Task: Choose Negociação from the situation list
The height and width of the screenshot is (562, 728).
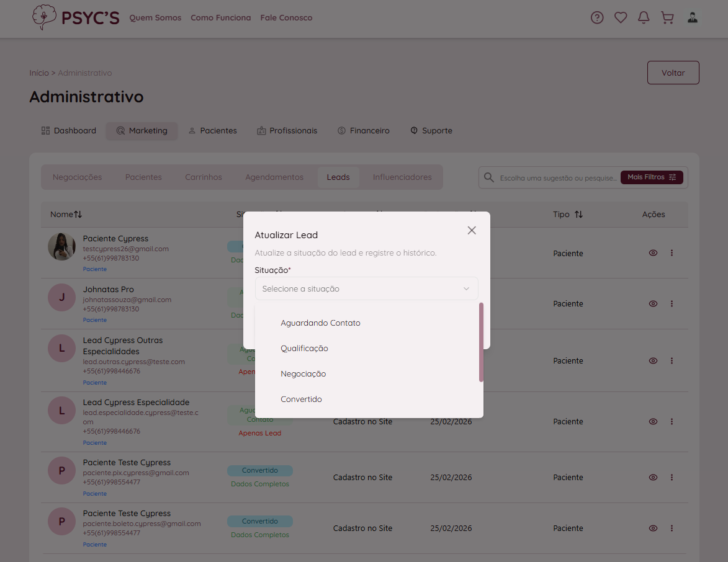Action: coord(303,374)
